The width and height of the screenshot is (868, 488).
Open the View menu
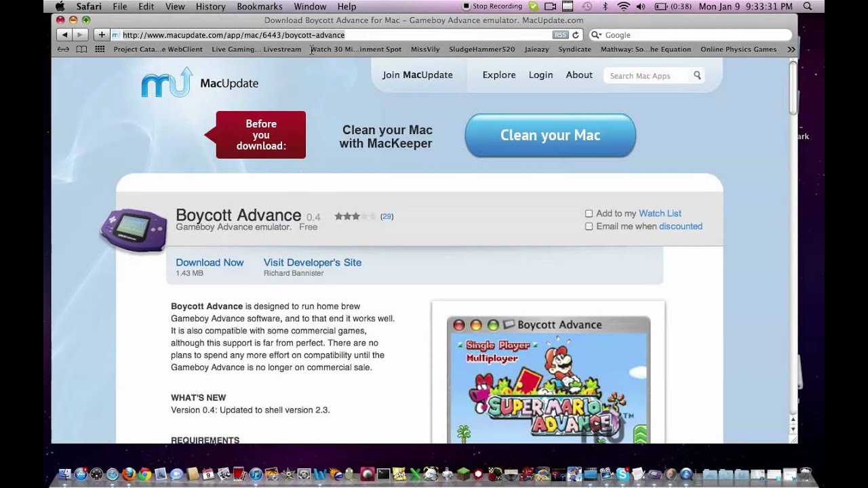tap(175, 7)
